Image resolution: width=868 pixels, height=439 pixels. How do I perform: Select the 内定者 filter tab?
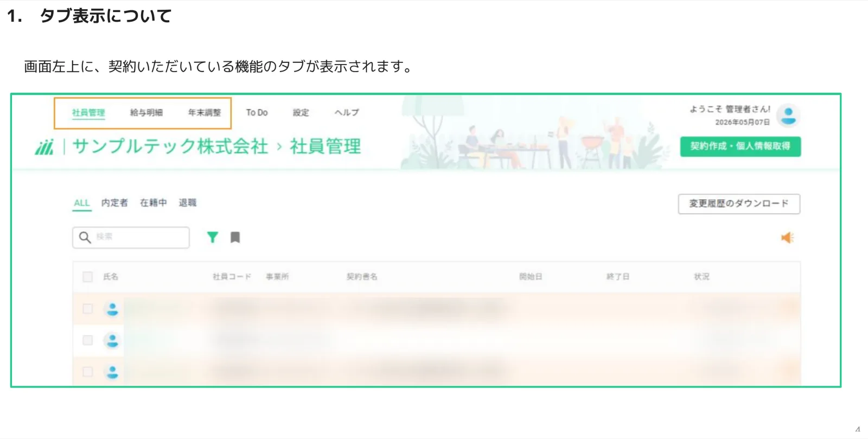[x=114, y=202]
